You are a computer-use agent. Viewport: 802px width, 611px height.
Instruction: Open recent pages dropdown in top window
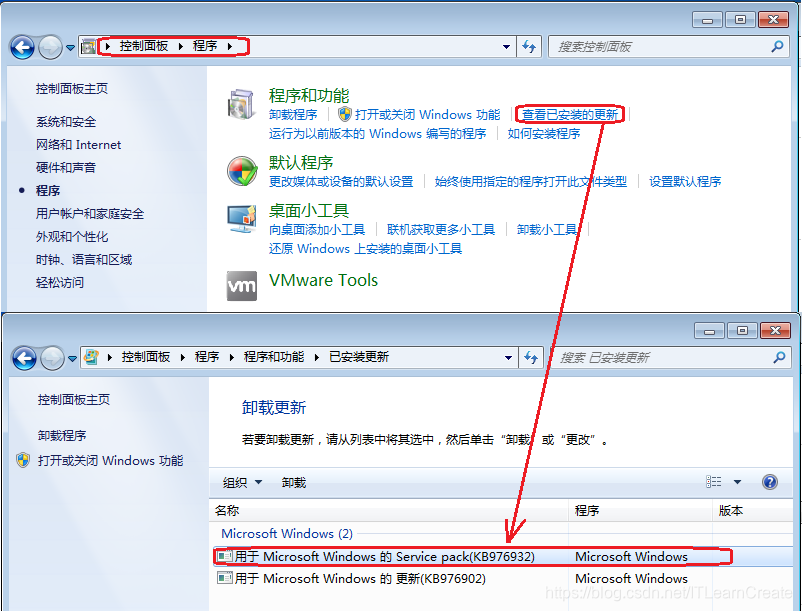pos(71,48)
